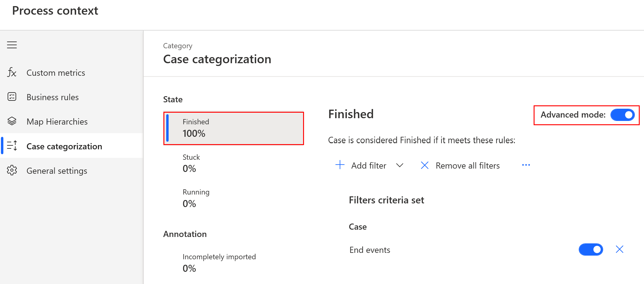The height and width of the screenshot is (284, 644).
Task: Select the Stuck state
Action: pyautogui.click(x=191, y=163)
